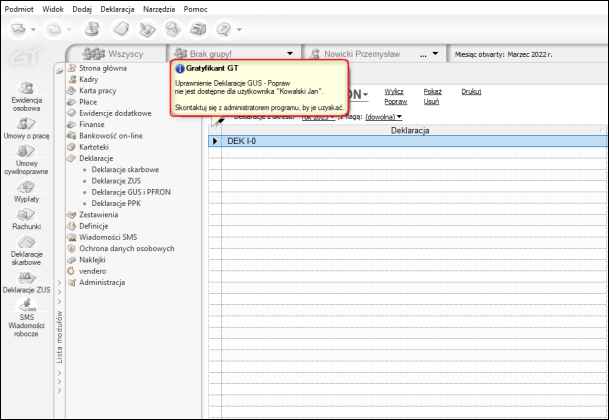Click the magnifier search toolbar icon

pos(173,29)
